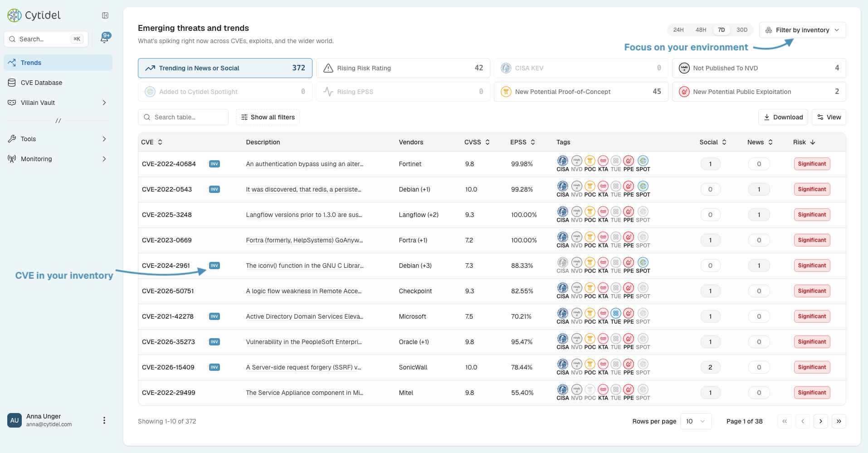
Task: Expand the Monitoring menu
Action: pyautogui.click(x=58, y=159)
